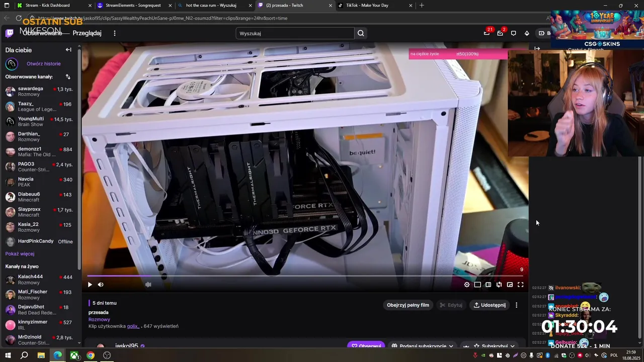Click the Udostępnij share button
Viewport: 644px width, 362px height.
coord(490,305)
